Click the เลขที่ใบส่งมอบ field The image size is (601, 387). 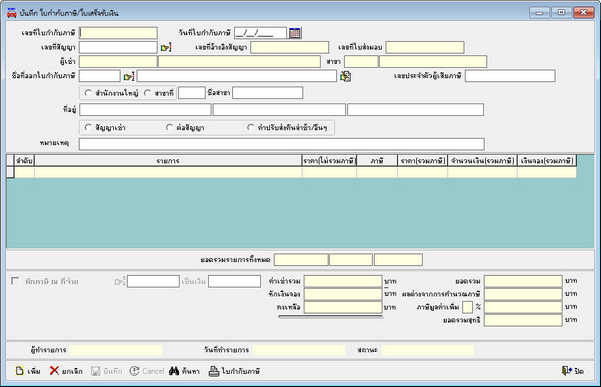(x=425, y=47)
